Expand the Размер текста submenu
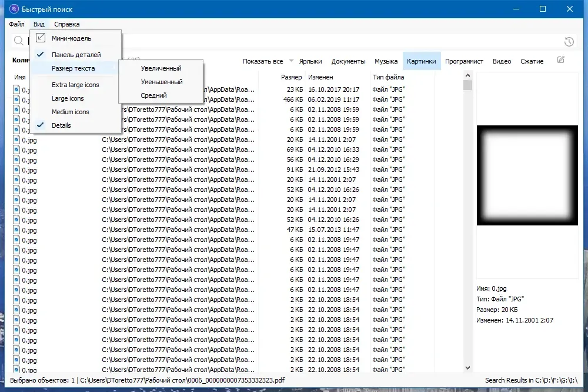 pos(75,68)
